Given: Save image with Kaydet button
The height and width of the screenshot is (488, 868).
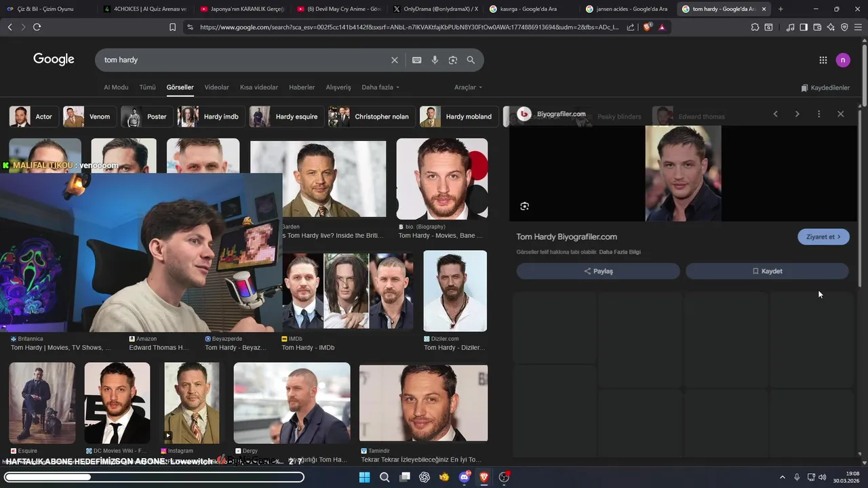Looking at the screenshot, I should (767, 271).
